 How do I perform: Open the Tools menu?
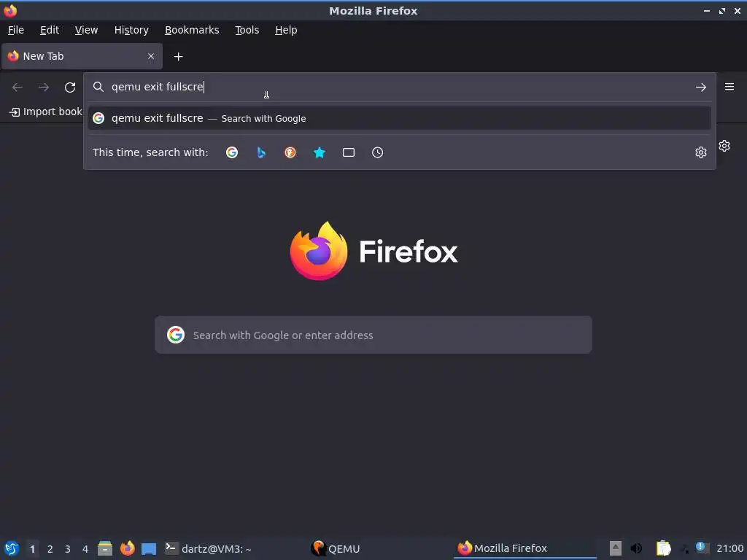pyautogui.click(x=247, y=30)
